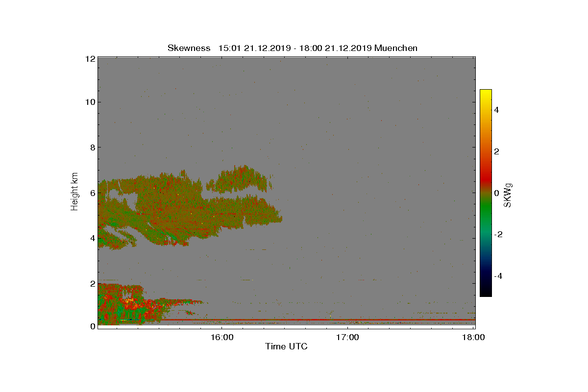Click the height axis '4' tick label
588x392 pixels.
tap(92, 238)
